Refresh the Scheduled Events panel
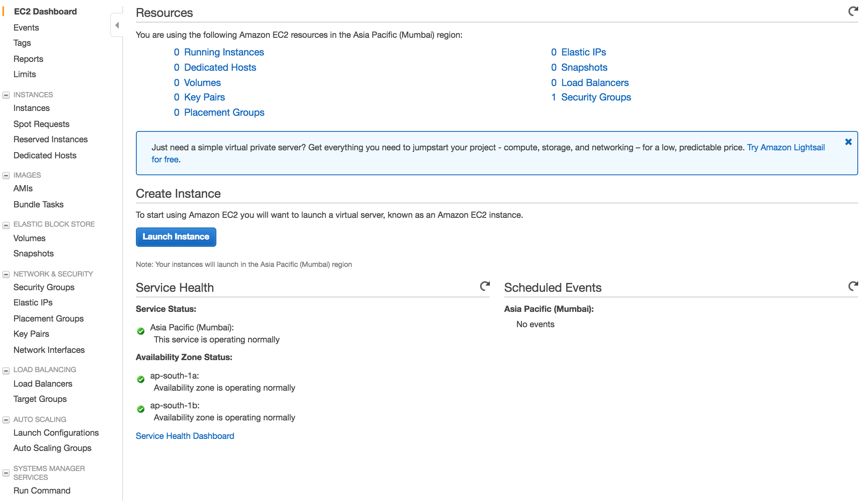The height and width of the screenshot is (504, 863). tap(853, 286)
